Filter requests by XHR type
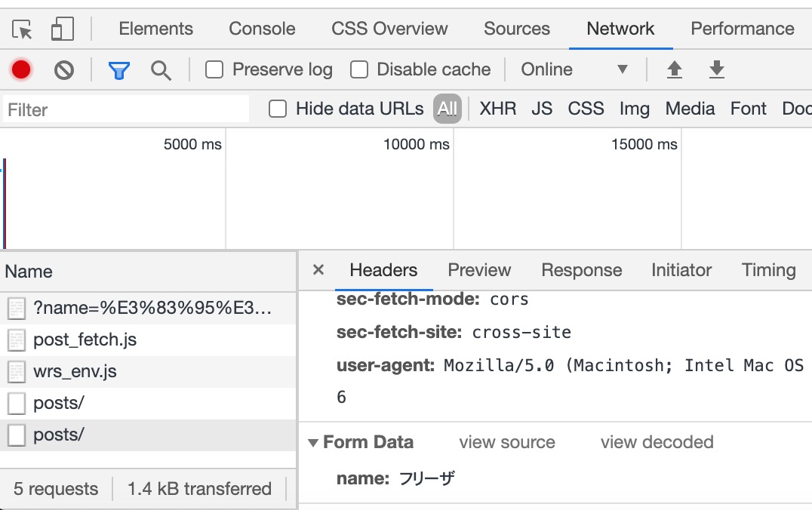Viewport: 812px width, 510px height. tap(497, 109)
